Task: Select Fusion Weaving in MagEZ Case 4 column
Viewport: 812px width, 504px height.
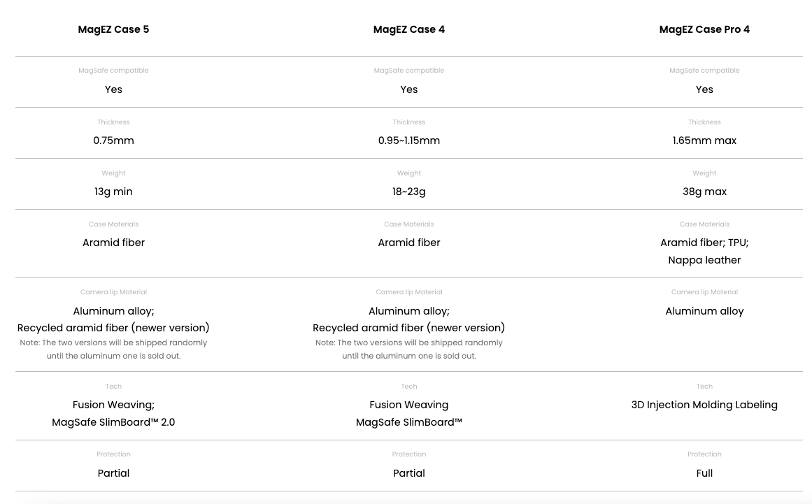Action: [x=409, y=405]
